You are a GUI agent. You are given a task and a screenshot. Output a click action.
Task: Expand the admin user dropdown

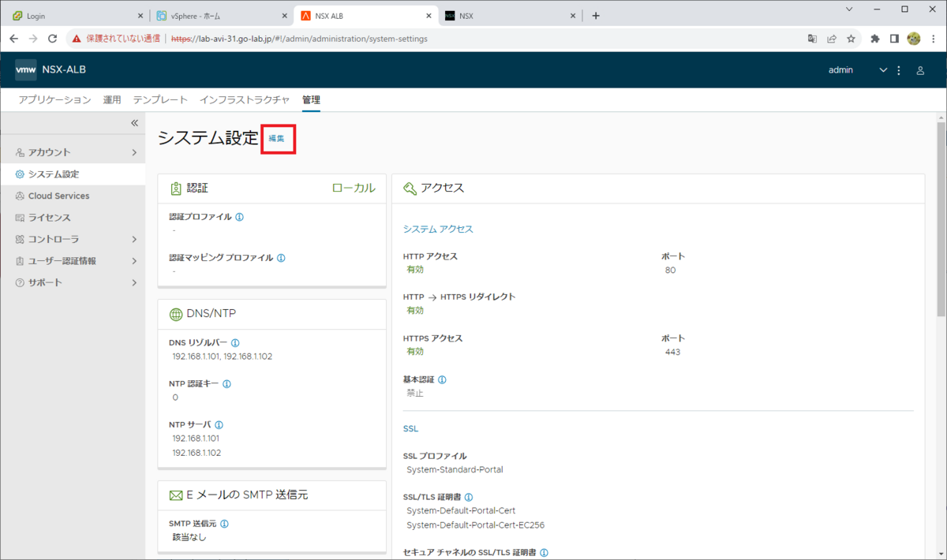pos(883,70)
